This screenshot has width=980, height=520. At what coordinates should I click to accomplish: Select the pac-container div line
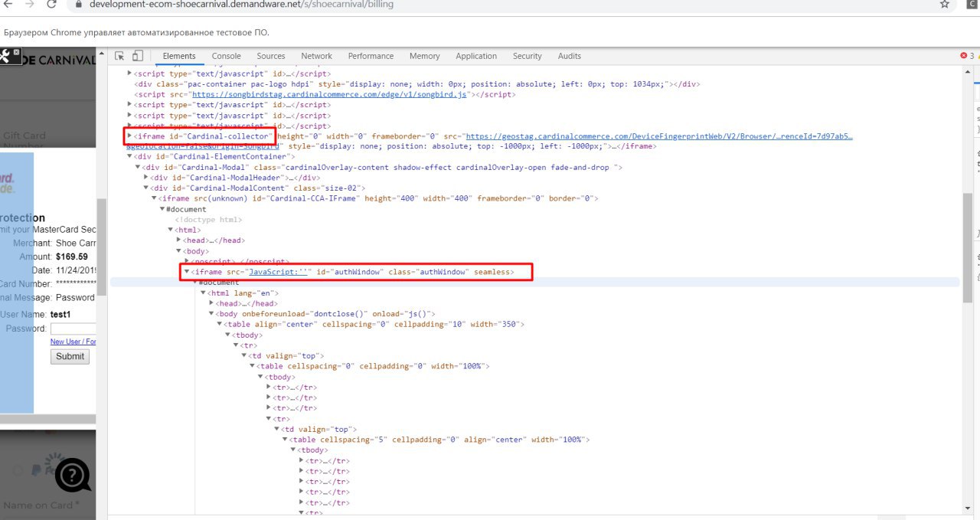(417, 84)
